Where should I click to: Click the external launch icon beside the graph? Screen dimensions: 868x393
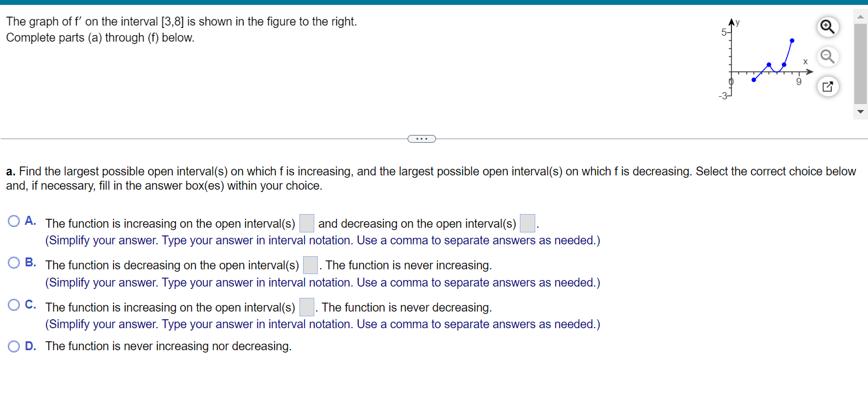tap(828, 86)
